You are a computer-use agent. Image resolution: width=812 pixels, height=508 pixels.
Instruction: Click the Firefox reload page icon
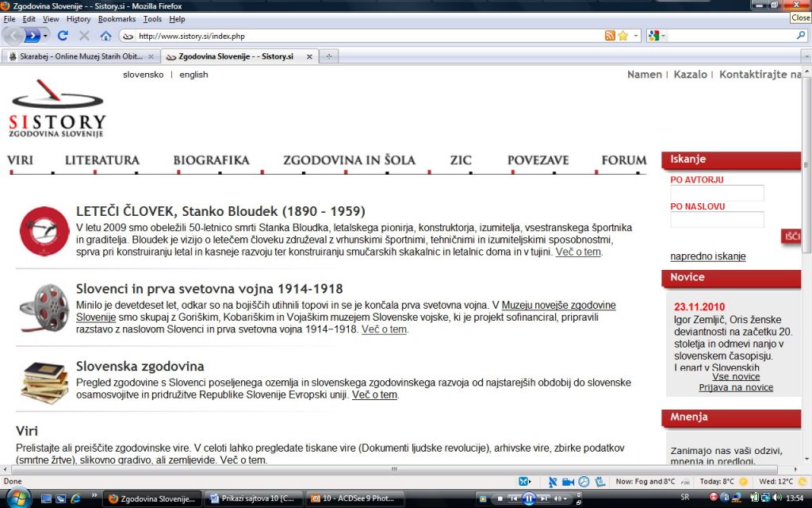tap(63, 36)
